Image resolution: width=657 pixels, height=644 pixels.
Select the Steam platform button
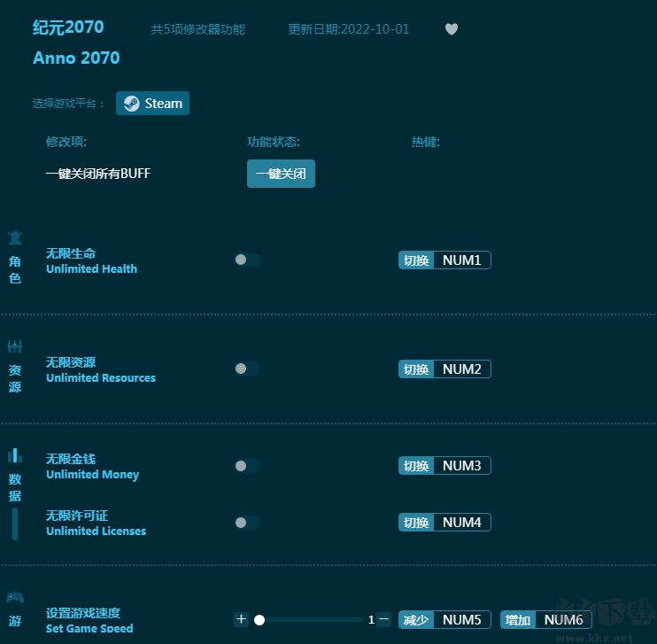[x=152, y=104]
